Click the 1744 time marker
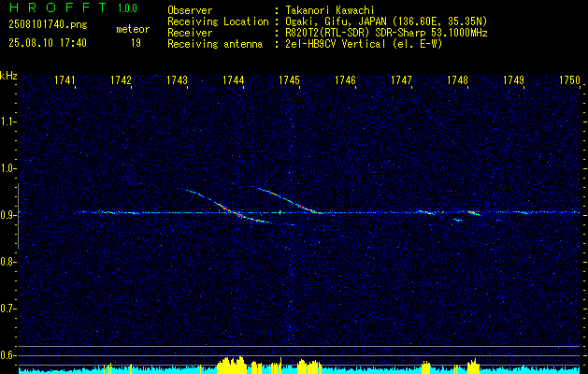The image size is (588, 374). click(234, 80)
